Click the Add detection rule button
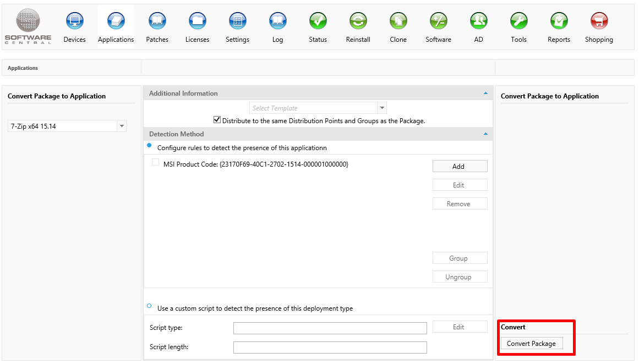This screenshot has width=639, height=364. coord(459,166)
